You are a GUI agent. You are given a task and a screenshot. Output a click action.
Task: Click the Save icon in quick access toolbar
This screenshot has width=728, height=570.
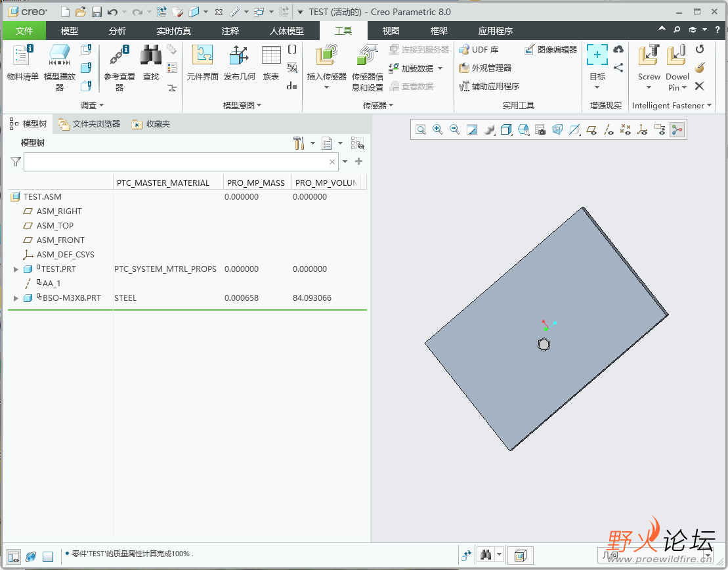96,12
